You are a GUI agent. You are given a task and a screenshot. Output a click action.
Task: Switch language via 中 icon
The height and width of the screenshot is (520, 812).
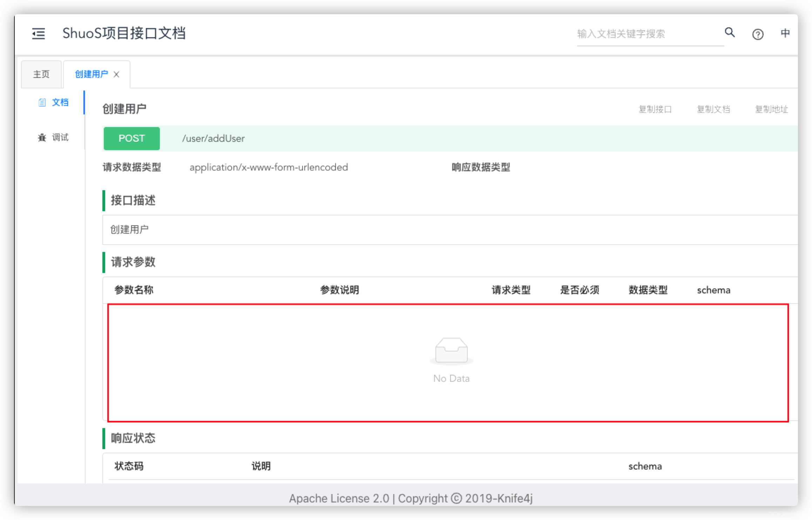785,33
